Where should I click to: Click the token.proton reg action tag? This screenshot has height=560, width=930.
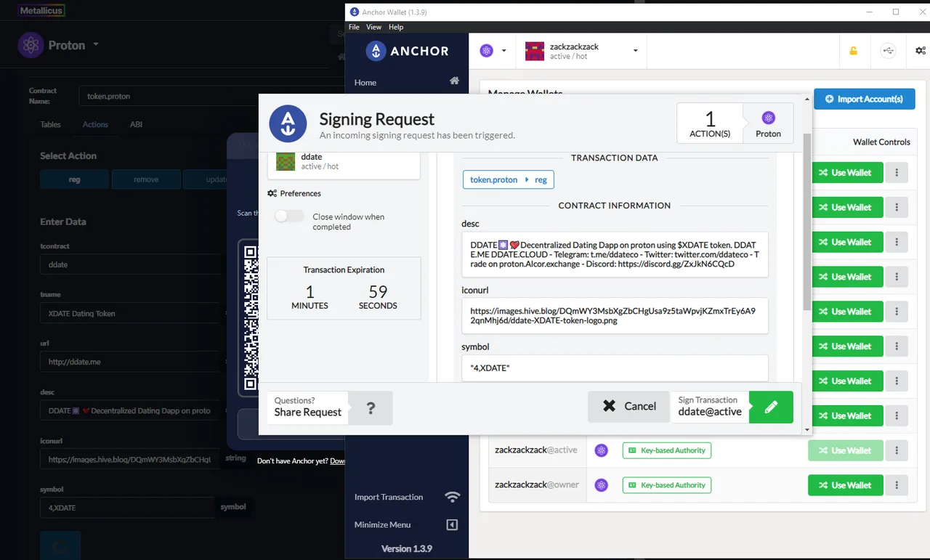click(509, 179)
